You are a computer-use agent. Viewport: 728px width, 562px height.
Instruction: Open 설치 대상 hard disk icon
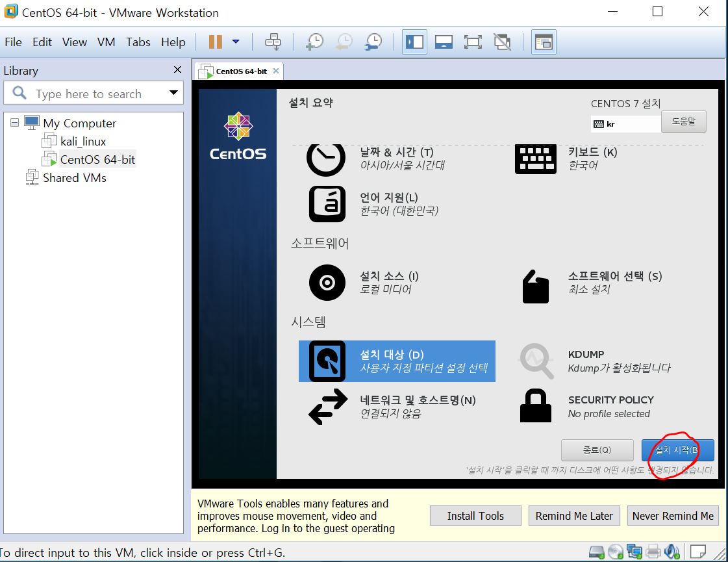coord(327,361)
